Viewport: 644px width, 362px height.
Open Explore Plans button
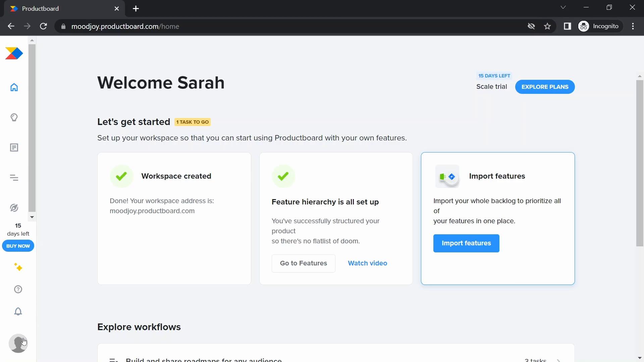545,86
